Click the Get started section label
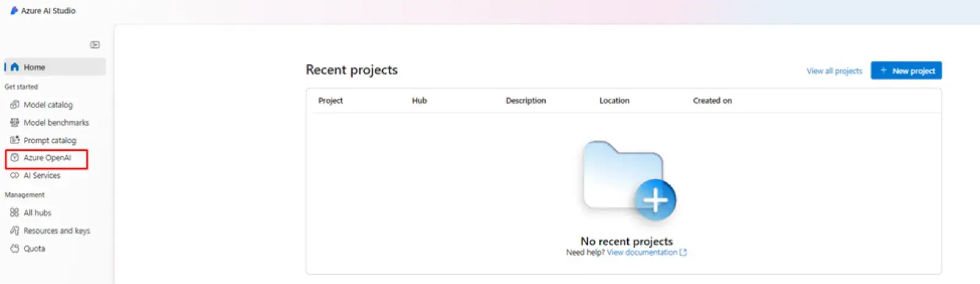Screen dimensions: 980x284 coord(21,86)
